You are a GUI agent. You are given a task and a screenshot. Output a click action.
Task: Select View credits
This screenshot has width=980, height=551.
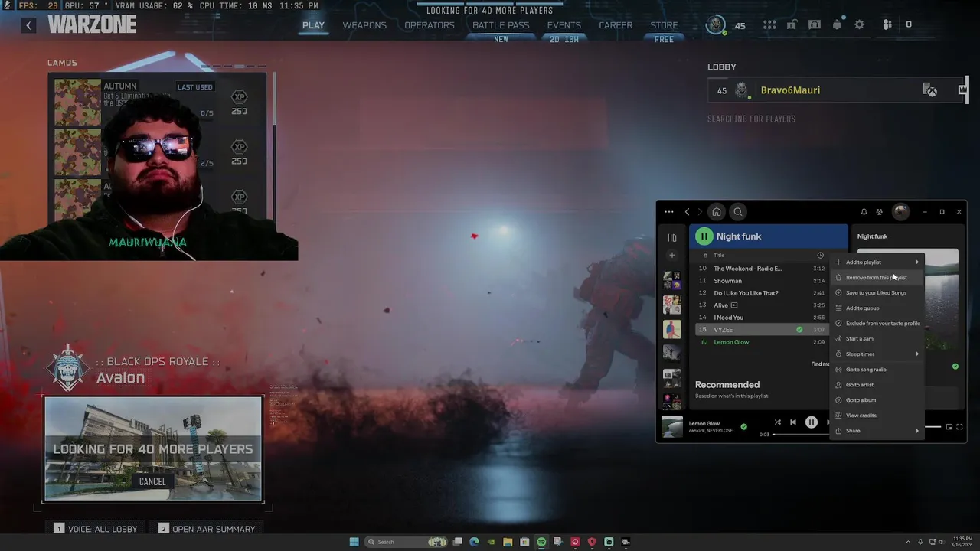(x=877, y=416)
